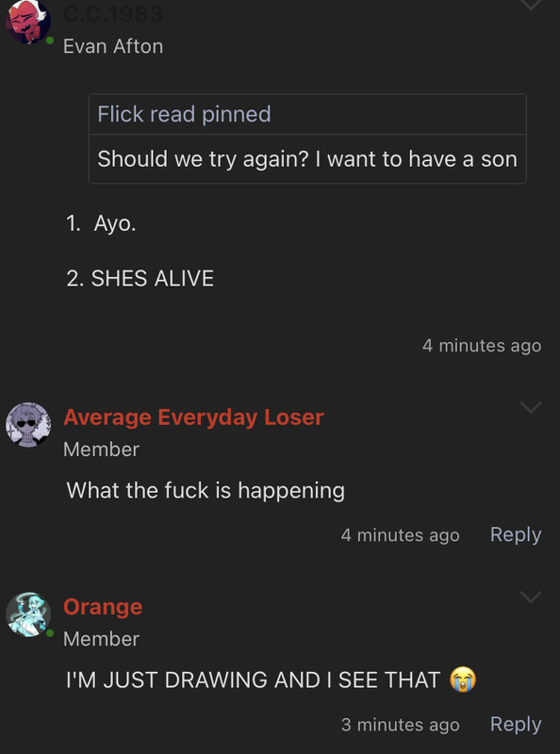Screen dimensions: 560x754
Task: Open the Average Everyday Loser username profile
Action: (x=193, y=418)
